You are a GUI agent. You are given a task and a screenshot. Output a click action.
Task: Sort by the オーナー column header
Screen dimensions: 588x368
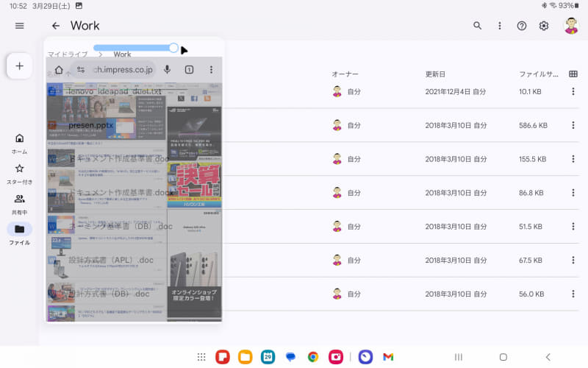coord(345,74)
